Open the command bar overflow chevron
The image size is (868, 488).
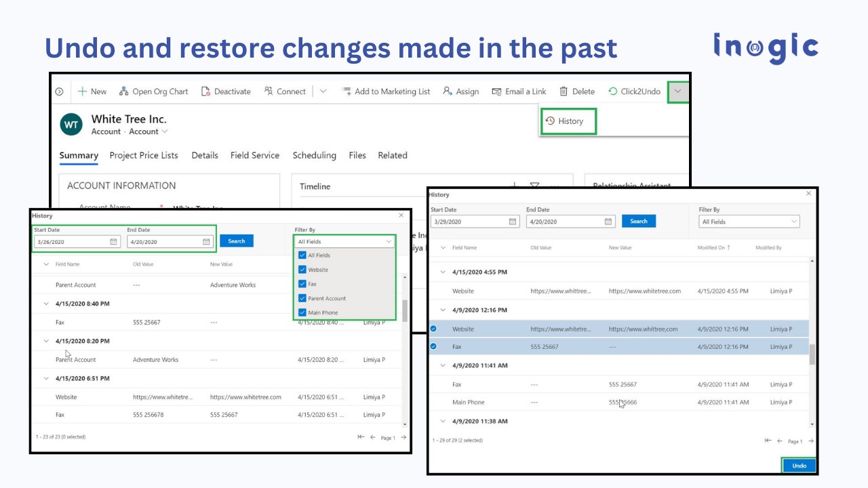click(677, 92)
